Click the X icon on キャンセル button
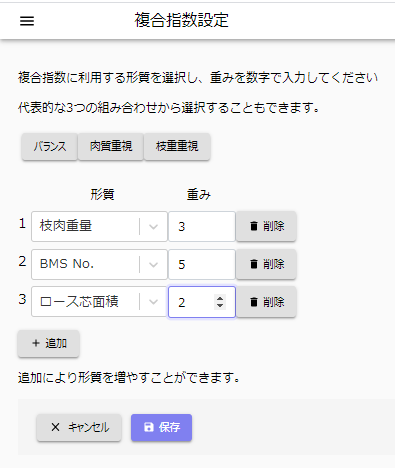 tap(55, 427)
